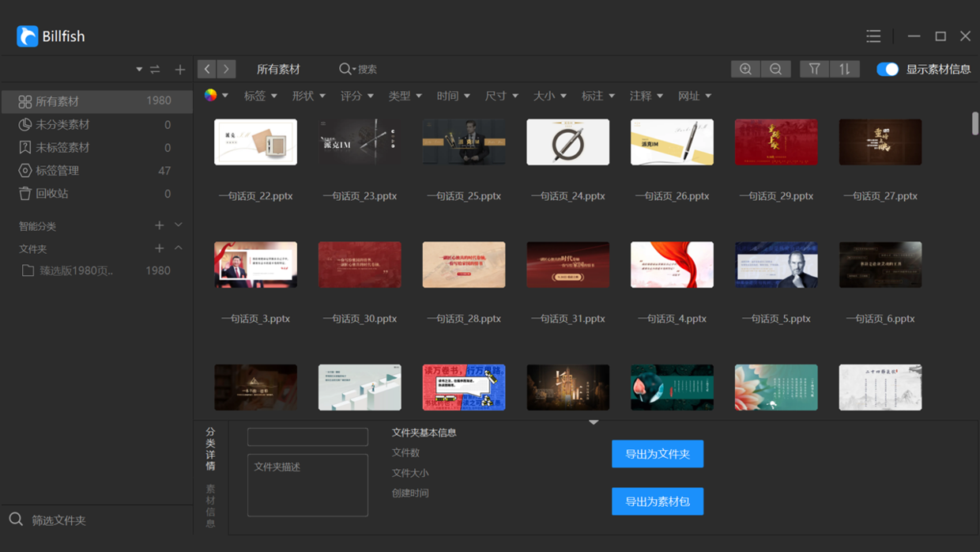980x552 pixels.
Task: Open the color filter dropdown
Action: (216, 96)
